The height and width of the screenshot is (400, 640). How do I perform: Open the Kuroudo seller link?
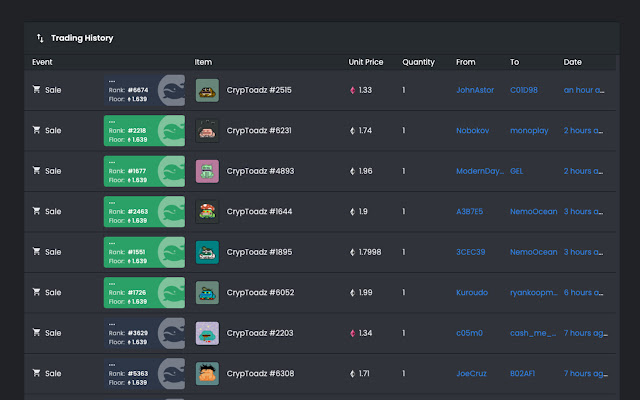pyautogui.click(x=472, y=293)
